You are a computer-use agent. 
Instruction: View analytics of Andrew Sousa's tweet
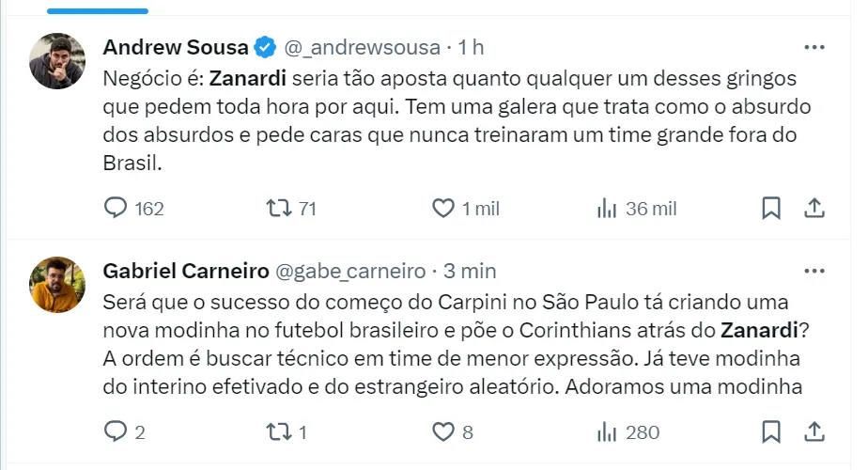pyautogui.click(x=607, y=208)
